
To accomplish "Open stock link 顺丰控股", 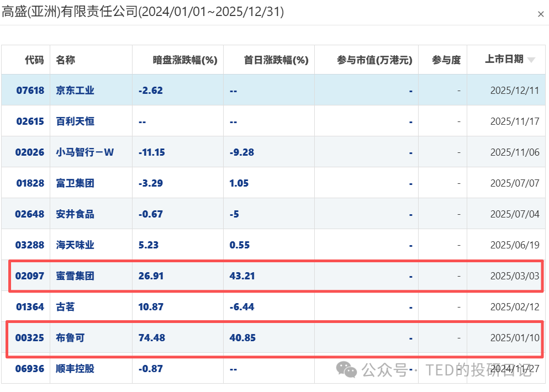I will pyautogui.click(x=75, y=368).
